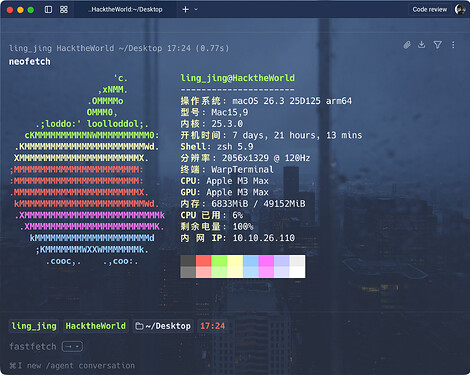Select the macOS 26.3 25D125 arm64 text
The height and width of the screenshot is (375, 470).
click(292, 101)
